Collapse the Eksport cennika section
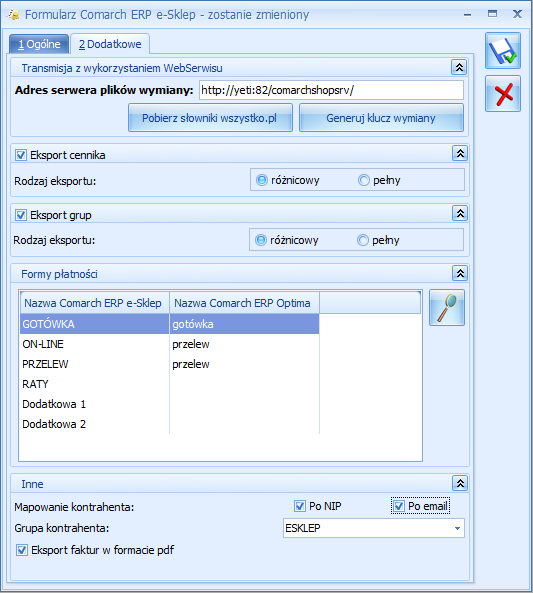 tap(460, 153)
